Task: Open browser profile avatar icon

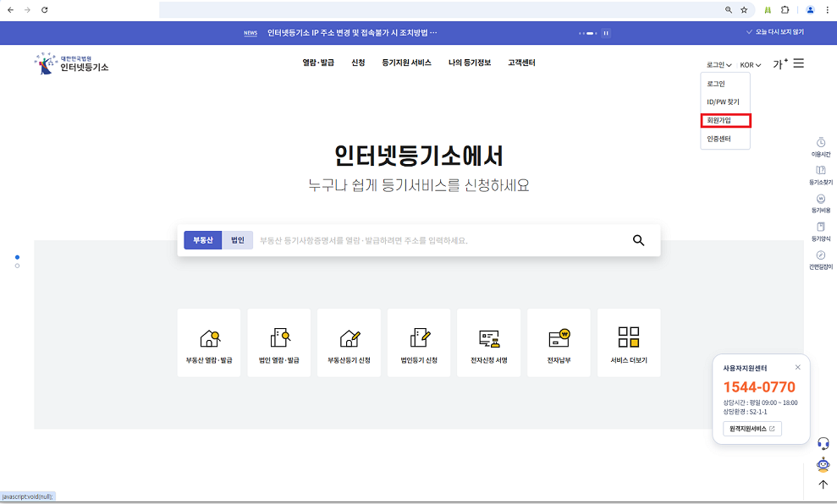Action: (x=810, y=9)
